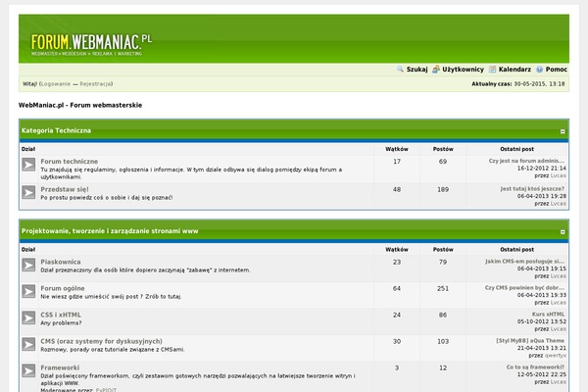
Task: Click the Kalendarz calendar icon
Action: [492, 69]
